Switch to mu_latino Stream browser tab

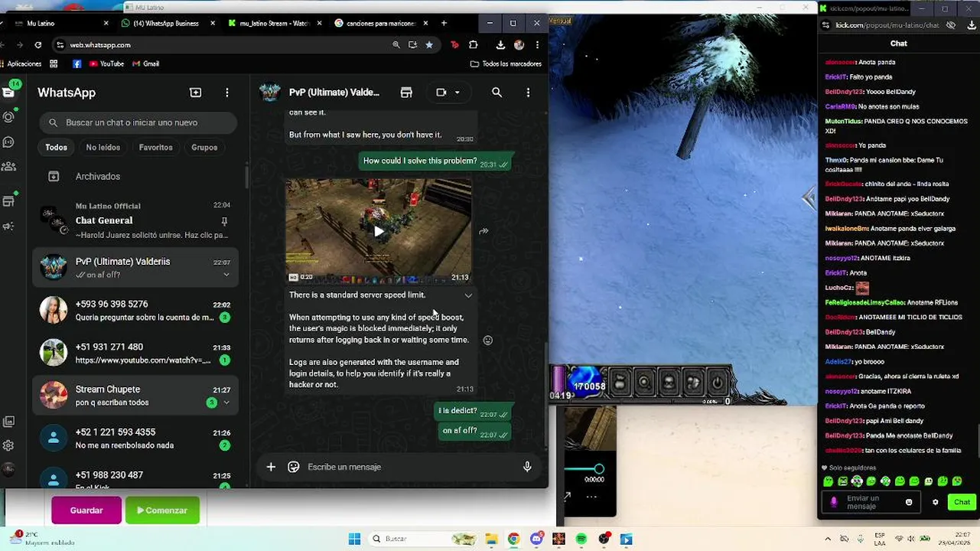click(274, 23)
